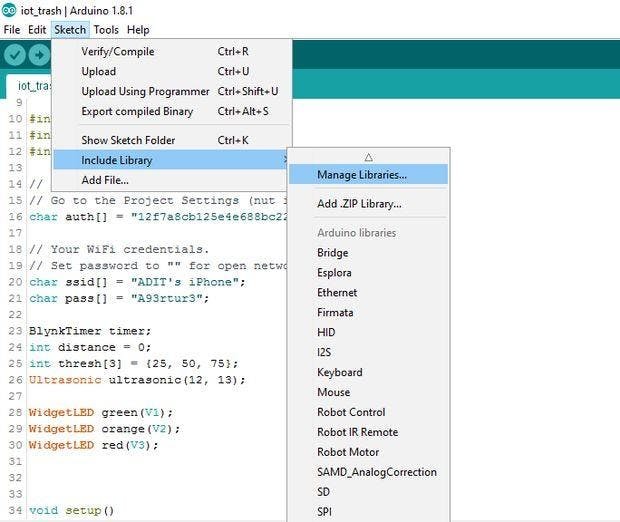Click the Verify checkmark toolbar icon

(15, 55)
